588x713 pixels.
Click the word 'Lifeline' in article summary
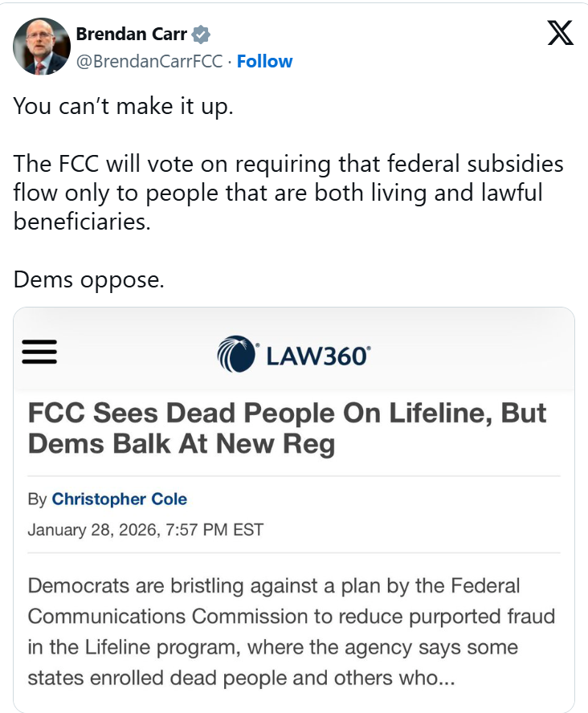(x=89, y=646)
